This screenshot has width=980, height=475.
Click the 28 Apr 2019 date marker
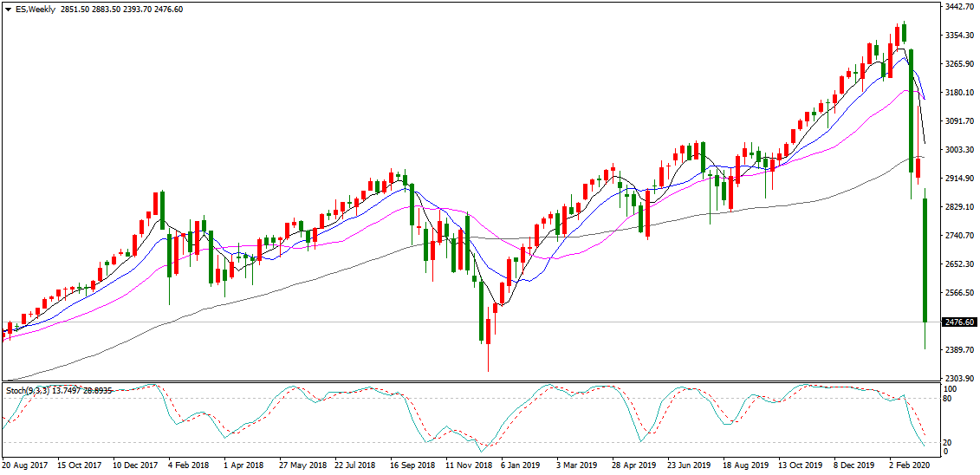(x=633, y=465)
